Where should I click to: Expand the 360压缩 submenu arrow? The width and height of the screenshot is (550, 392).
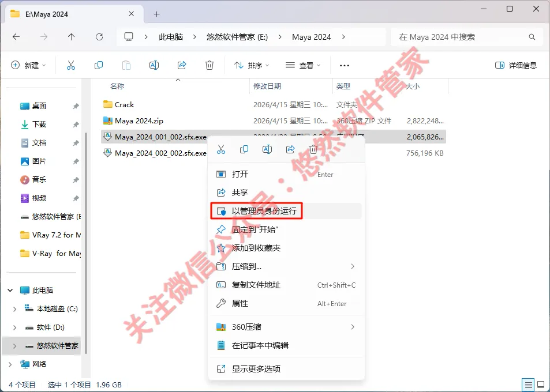click(353, 327)
